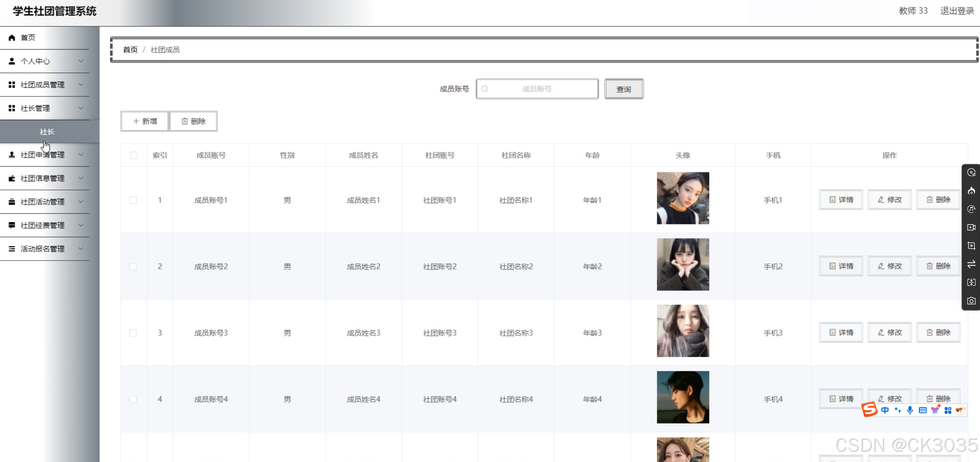The image size is (980, 462).
Task: Collapse the 社长管理 menu chevron
Action: (x=81, y=108)
